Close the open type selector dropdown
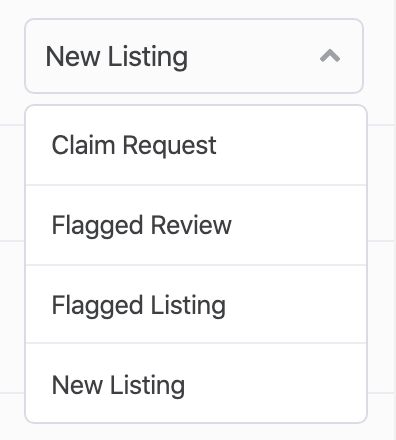Viewport: 396px width, 440px height. point(330,56)
